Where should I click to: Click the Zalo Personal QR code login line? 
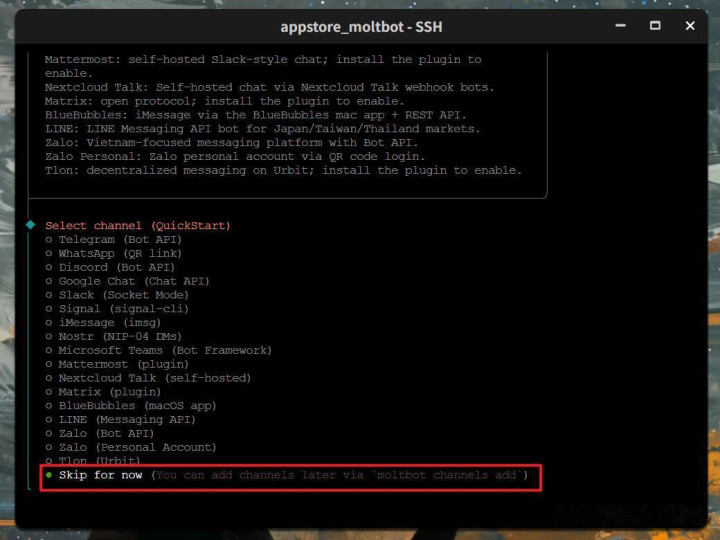click(x=235, y=157)
